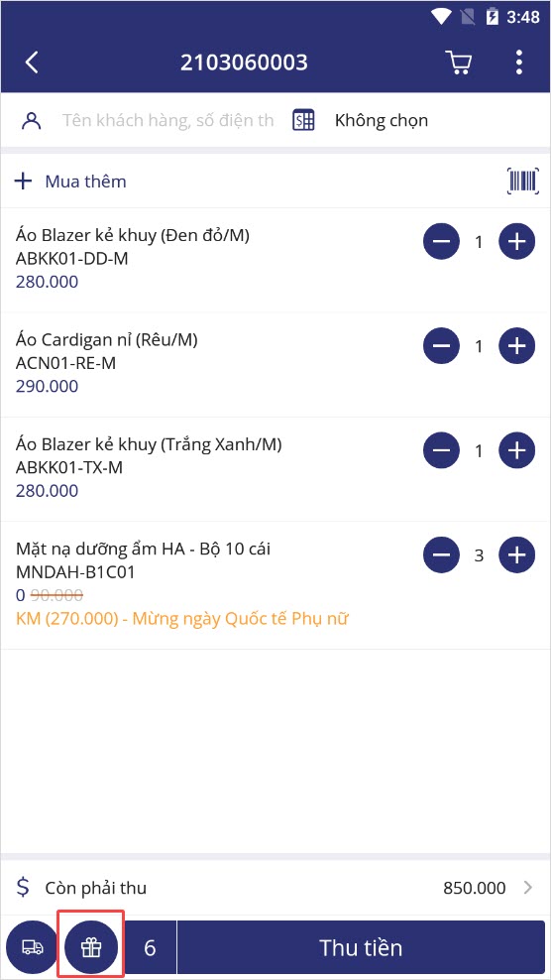Viewport: 551px width, 980px height.
Task: Tap the Thu tiền payment button
Action: pos(361,947)
